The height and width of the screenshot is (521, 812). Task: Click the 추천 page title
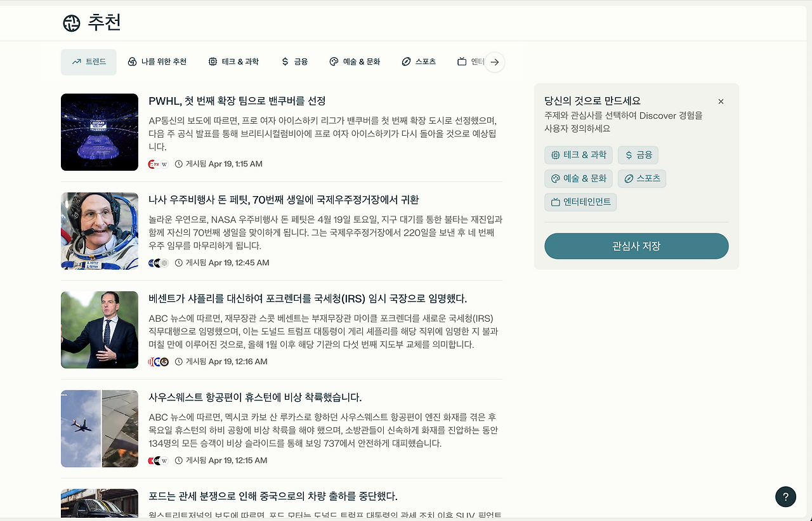[x=104, y=23]
